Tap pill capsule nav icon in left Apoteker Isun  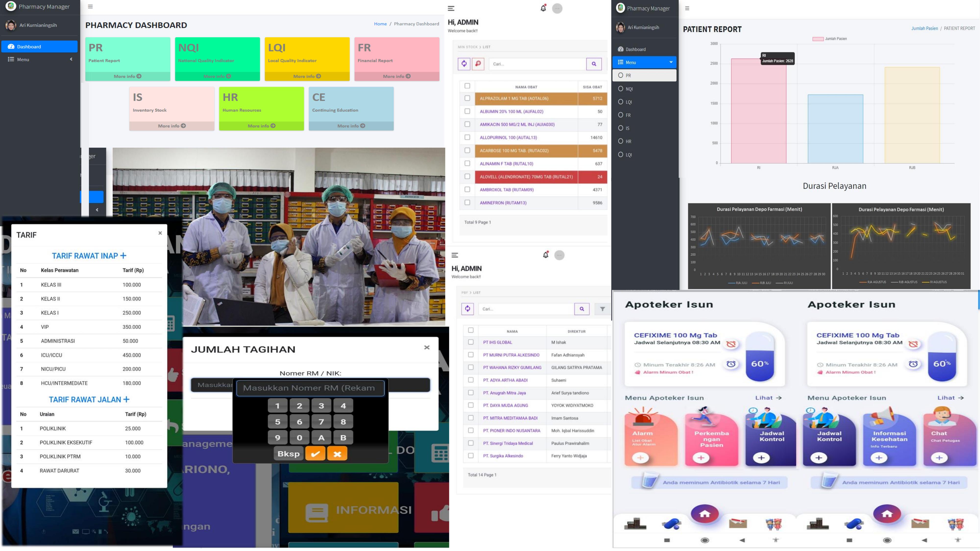tap(671, 524)
